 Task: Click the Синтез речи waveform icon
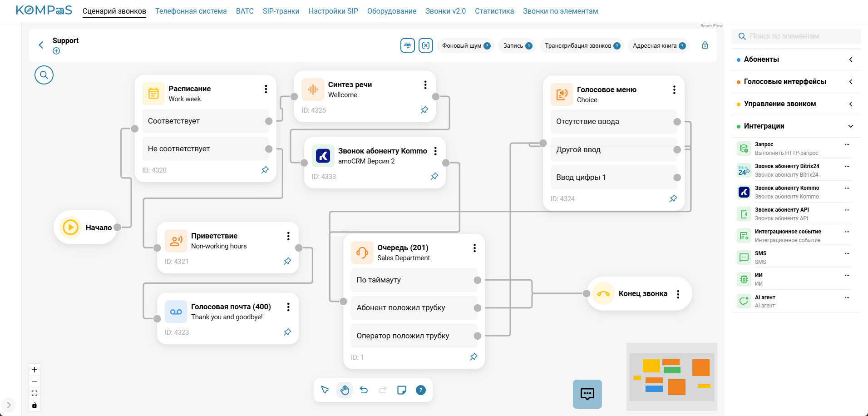pos(313,89)
